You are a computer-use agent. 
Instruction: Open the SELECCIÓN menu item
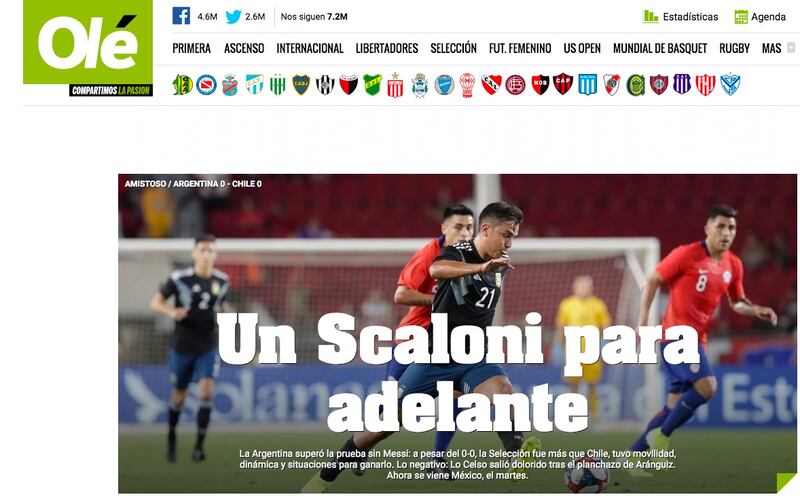coord(453,48)
